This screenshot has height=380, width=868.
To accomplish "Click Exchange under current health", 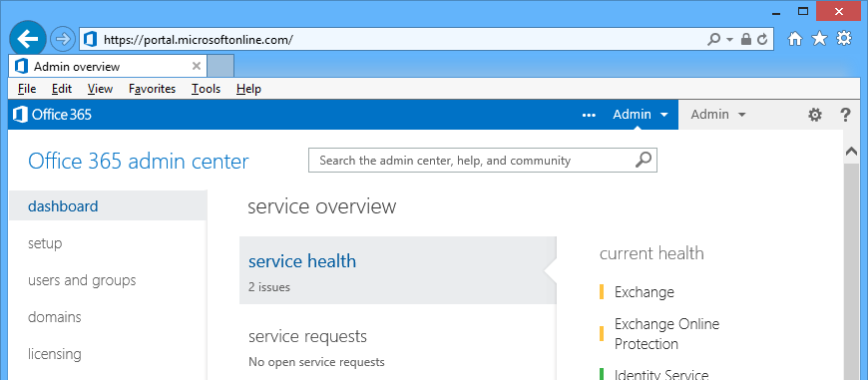I will (x=645, y=292).
